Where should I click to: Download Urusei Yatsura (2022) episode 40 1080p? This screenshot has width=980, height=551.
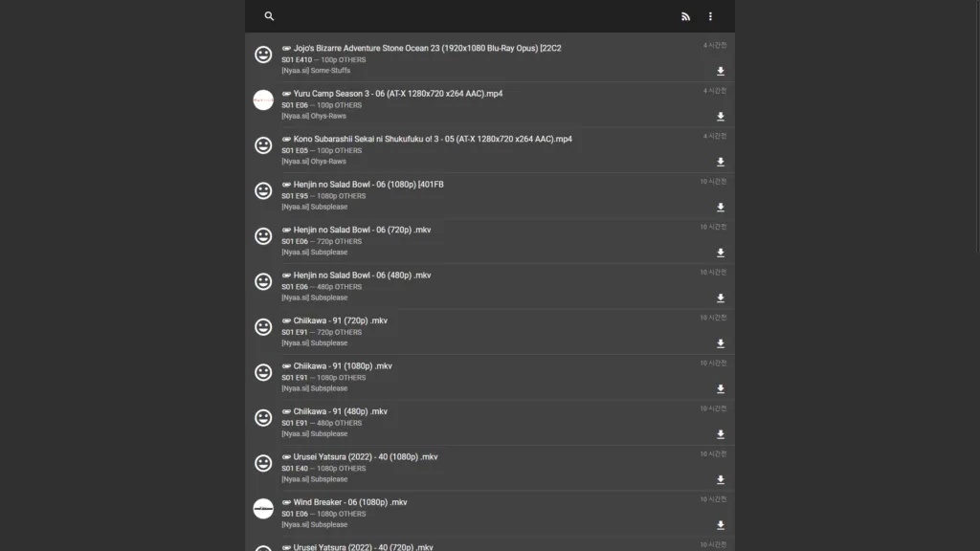721,479
